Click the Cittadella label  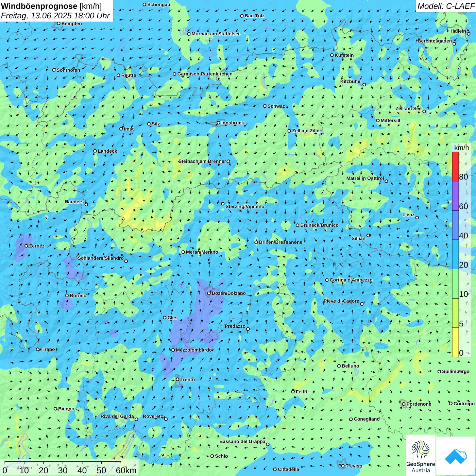[288, 469]
